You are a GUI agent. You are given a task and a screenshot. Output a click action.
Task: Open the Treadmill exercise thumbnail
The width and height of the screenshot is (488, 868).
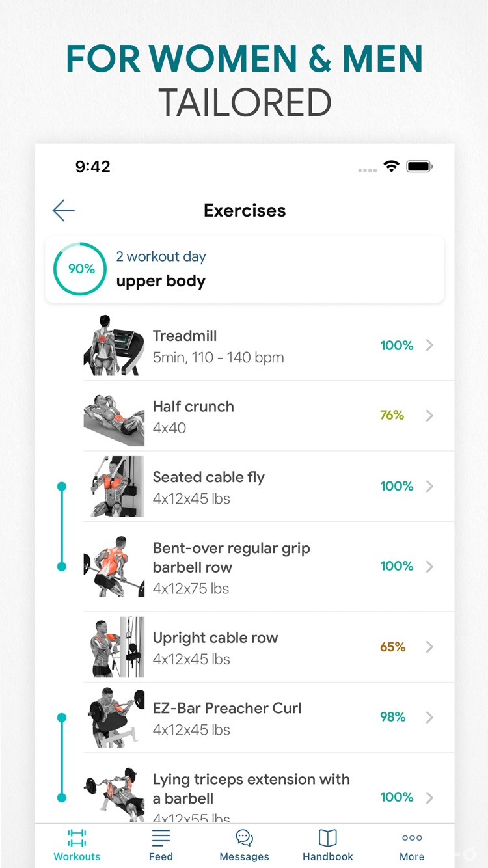(113, 345)
